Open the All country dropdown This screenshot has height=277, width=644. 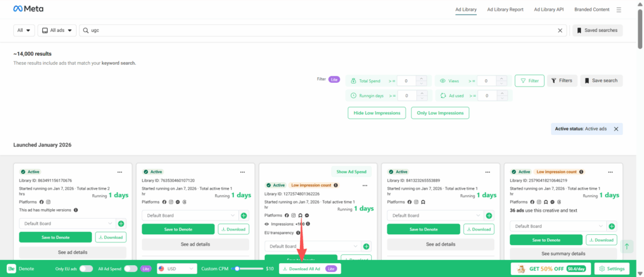[x=25, y=30]
